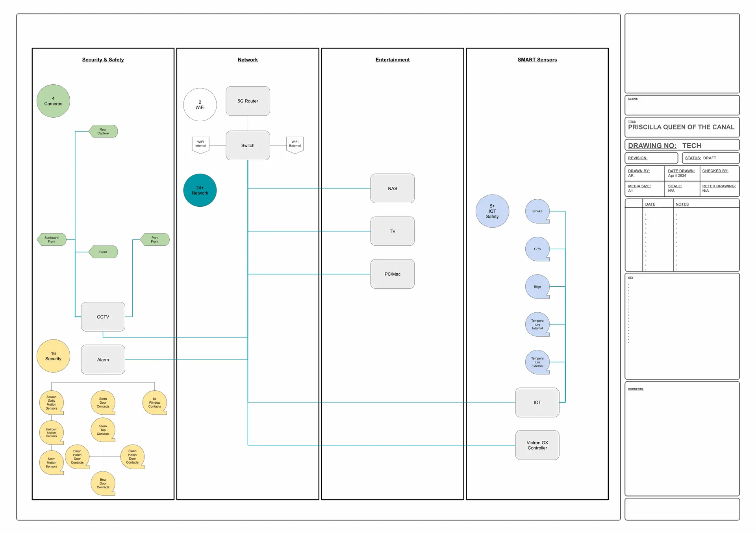Viewport: 756px width, 534px height.
Task: Select the Switch network node
Action: tap(248, 145)
